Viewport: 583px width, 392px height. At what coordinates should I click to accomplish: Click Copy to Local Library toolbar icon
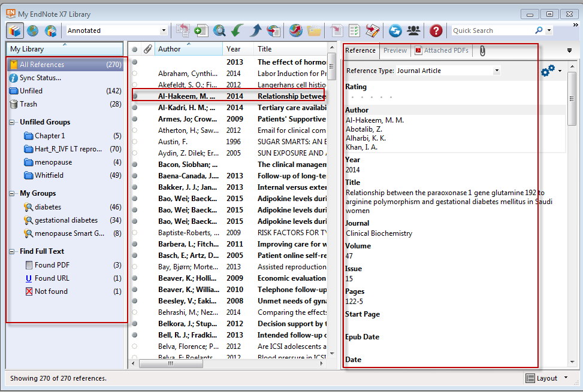pos(183,31)
